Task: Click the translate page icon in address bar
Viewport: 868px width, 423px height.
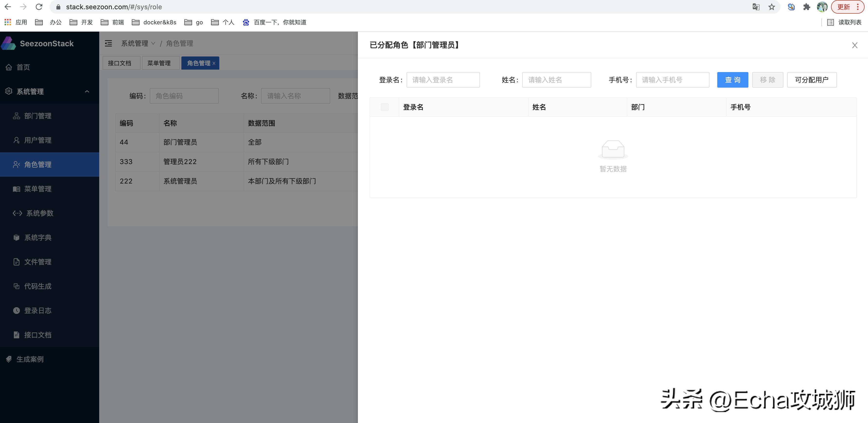Action: [756, 7]
